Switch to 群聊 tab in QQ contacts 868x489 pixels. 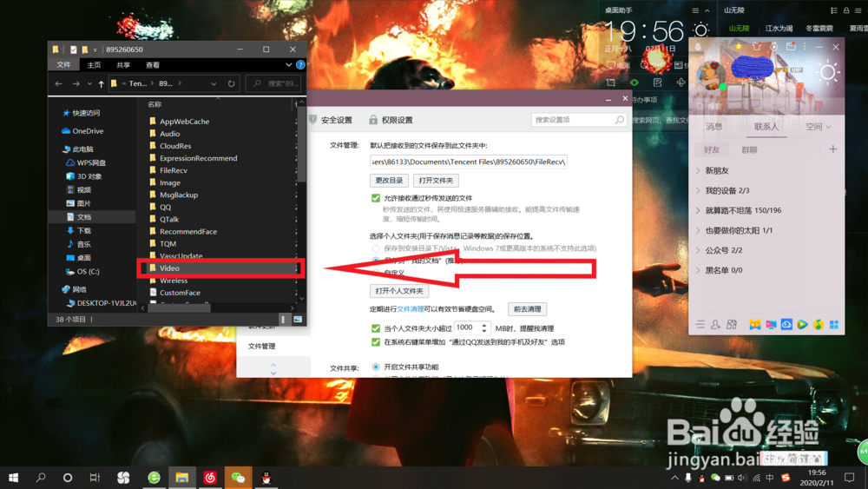(749, 149)
